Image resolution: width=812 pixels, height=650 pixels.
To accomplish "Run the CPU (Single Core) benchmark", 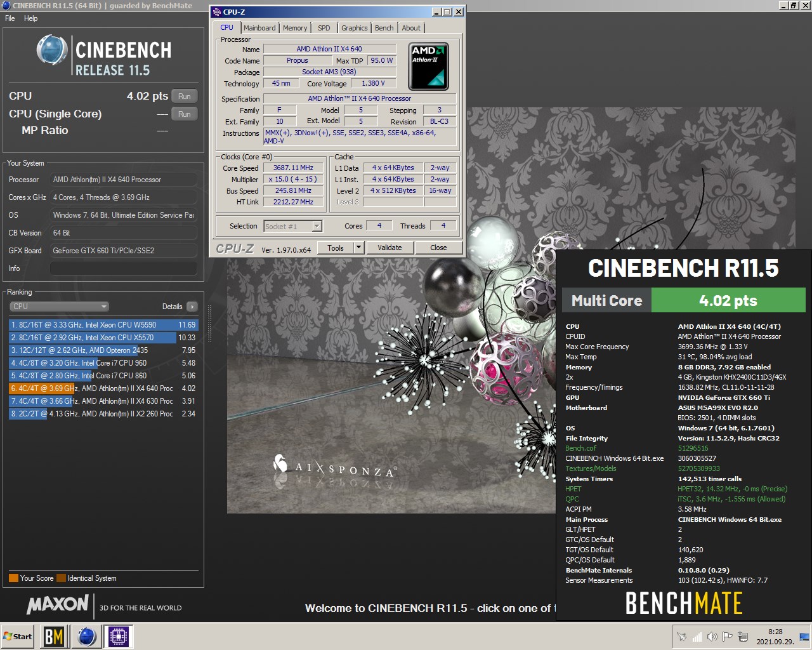I will (184, 114).
